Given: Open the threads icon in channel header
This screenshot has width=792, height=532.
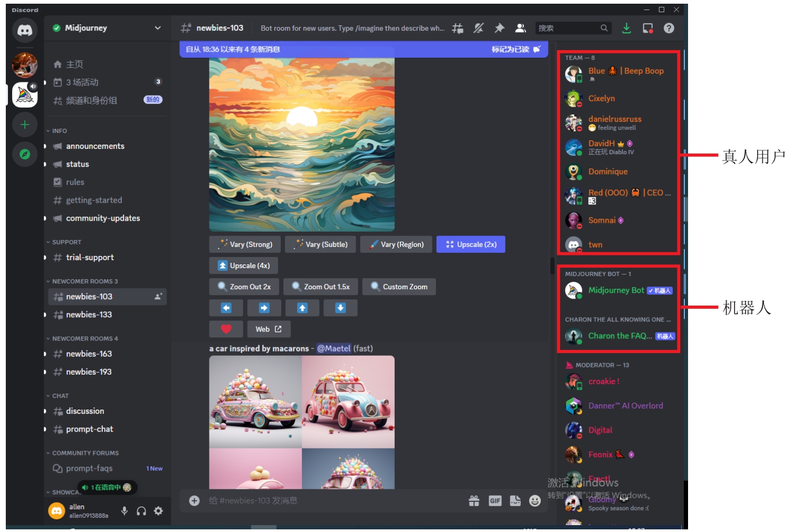Looking at the screenshot, I should click(457, 28).
